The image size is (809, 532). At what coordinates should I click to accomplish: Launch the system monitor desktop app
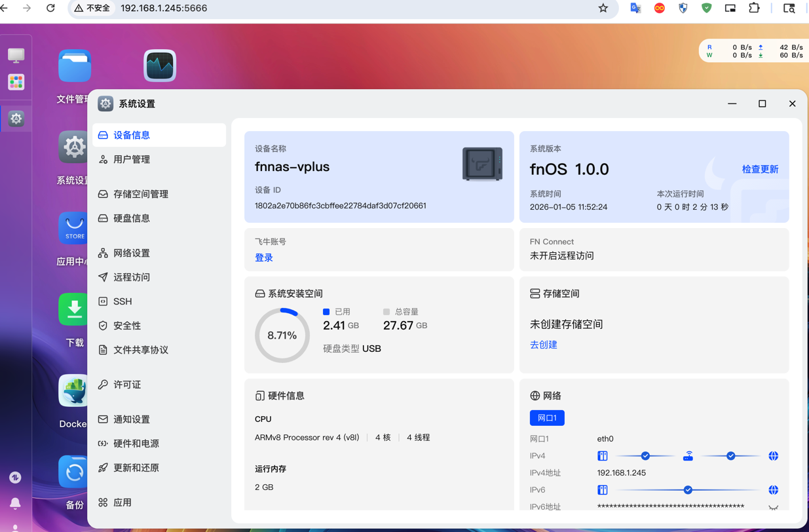click(x=160, y=66)
